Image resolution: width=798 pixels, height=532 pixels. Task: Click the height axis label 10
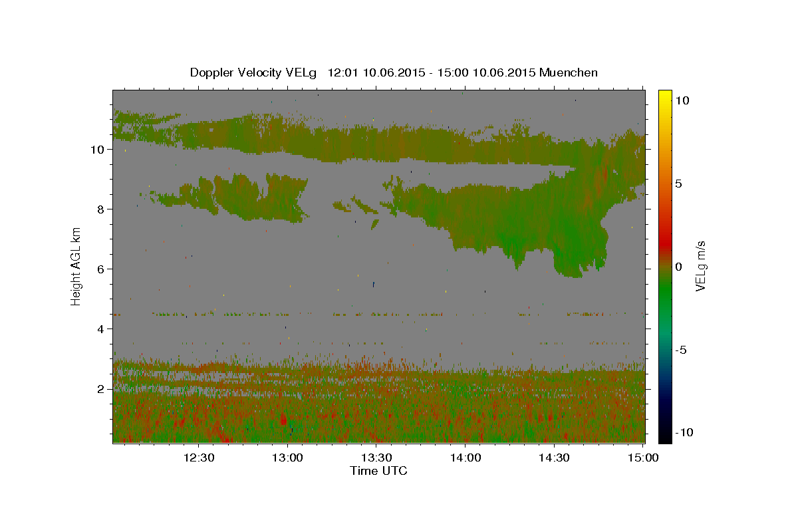(98, 150)
